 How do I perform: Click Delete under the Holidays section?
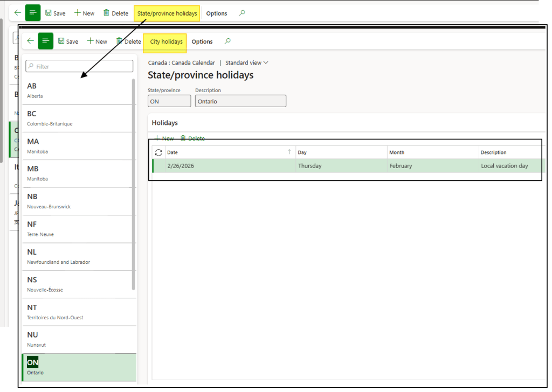pyautogui.click(x=192, y=138)
